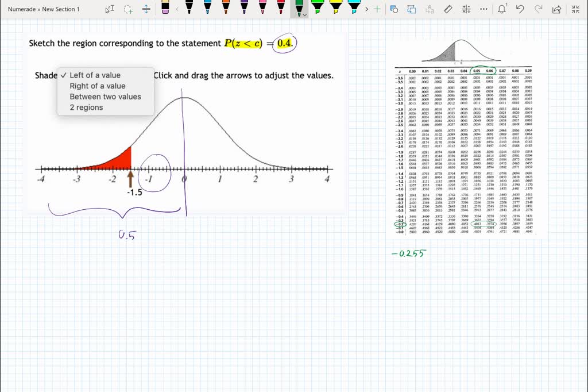Open the math assistance tool
588x392 pixels.
[466, 9]
